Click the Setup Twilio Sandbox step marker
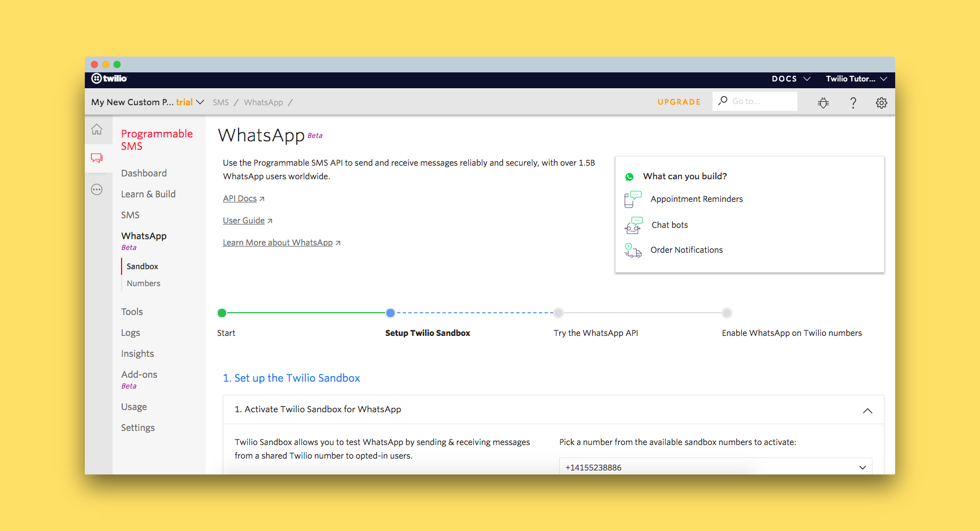 point(390,313)
